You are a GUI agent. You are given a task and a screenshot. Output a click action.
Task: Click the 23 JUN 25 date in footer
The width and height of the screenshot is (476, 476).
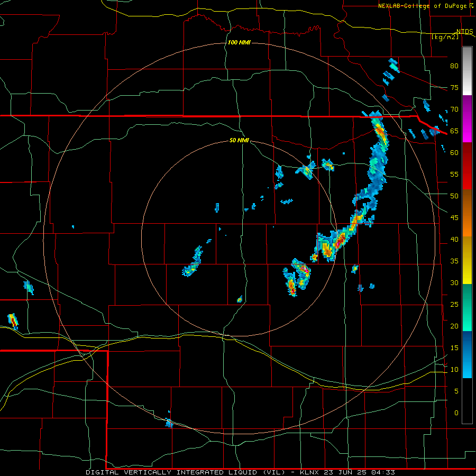346,472
